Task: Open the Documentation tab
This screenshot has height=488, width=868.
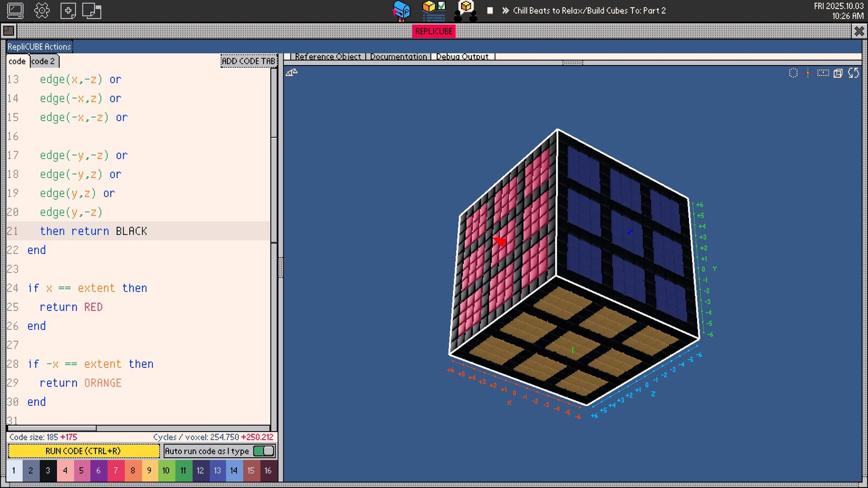Action: coord(398,56)
